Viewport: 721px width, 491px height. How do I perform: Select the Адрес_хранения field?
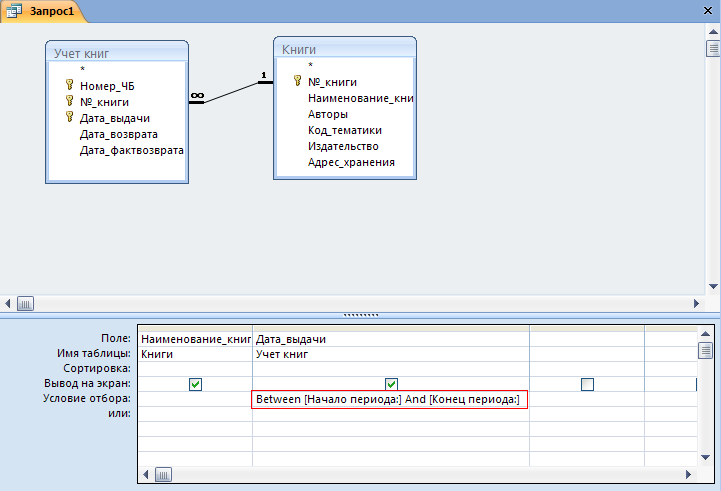[351, 162]
